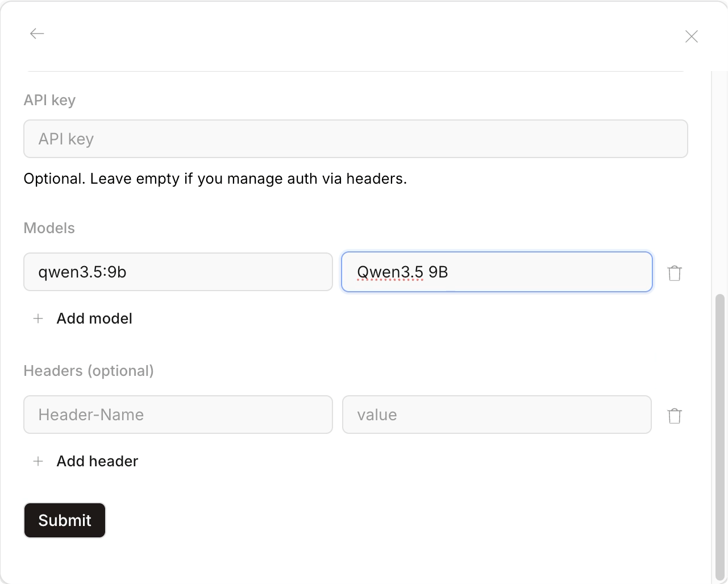728x584 pixels.
Task: Click the Qwen3.5 9B display name field
Action: coord(496,272)
